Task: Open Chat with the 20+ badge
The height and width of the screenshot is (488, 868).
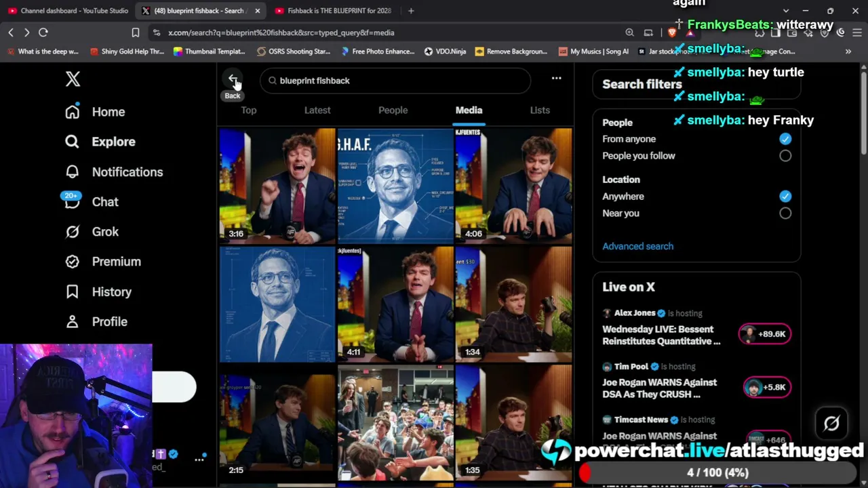Action: click(x=92, y=202)
